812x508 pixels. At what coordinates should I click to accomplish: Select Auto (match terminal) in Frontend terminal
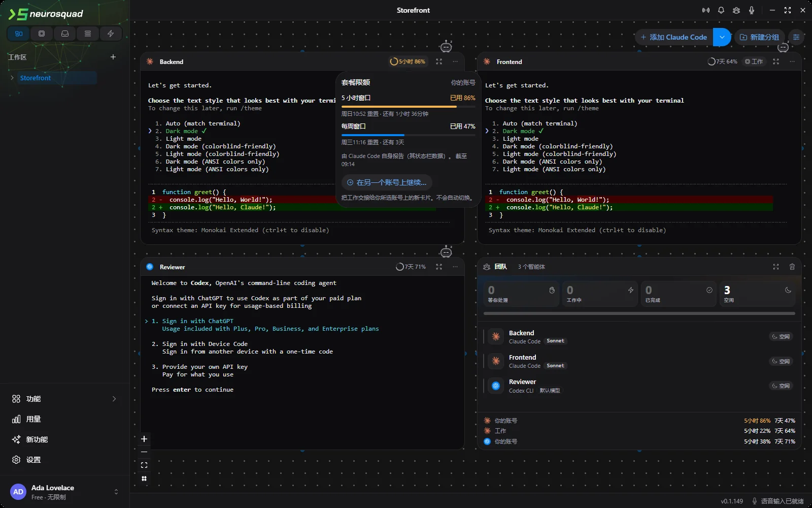coord(540,123)
